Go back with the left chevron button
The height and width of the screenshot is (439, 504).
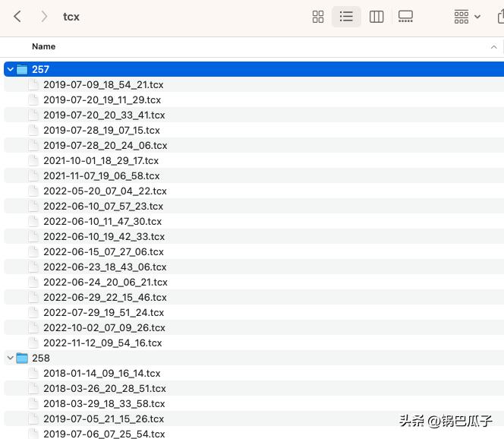point(17,17)
